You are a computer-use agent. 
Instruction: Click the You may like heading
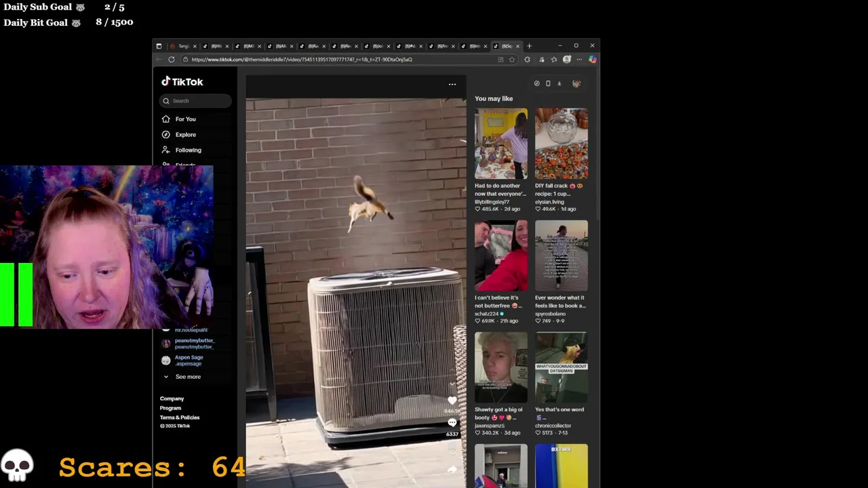tap(494, 99)
